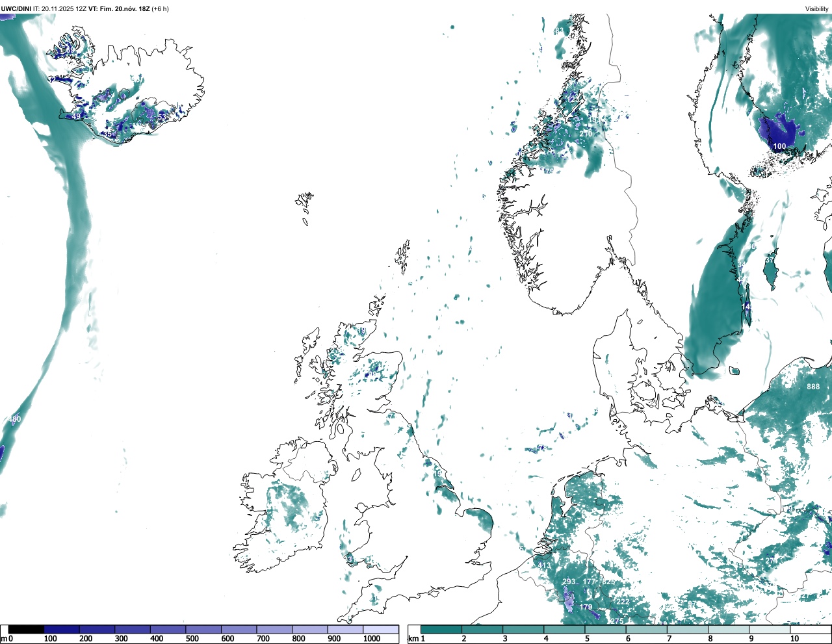
Task: Click the 9–10 km lightest legend swatch
Action: [770, 629]
